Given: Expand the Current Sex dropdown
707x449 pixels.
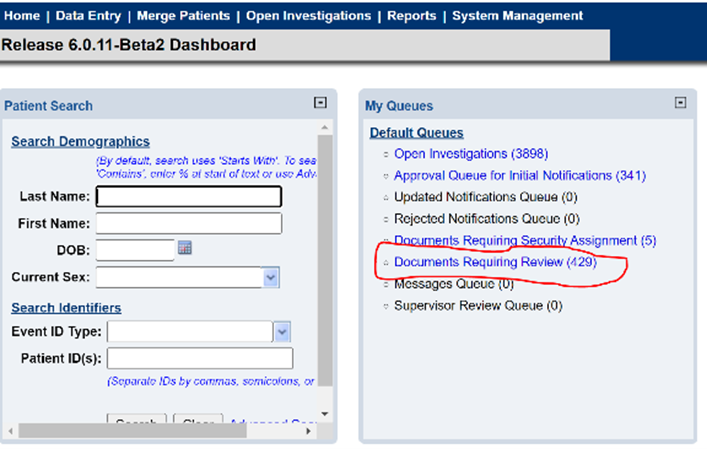Looking at the screenshot, I should coord(271,277).
